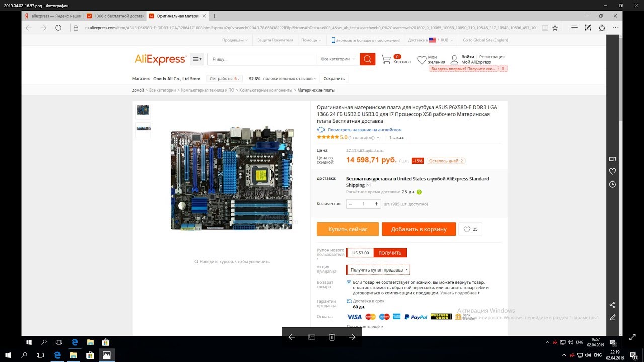Image resolution: width=644 pixels, height=362 pixels.
Task: Open Защита Покупателя menu item
Action: [x=275, y=40]
